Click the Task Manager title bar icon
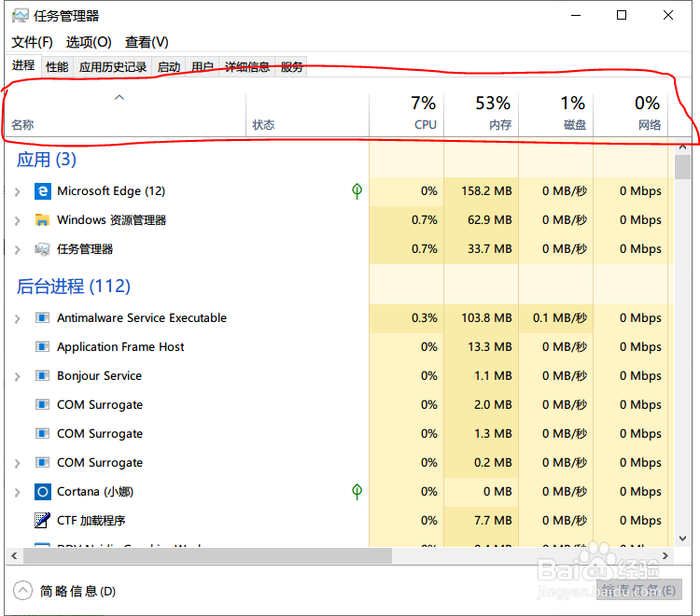The image size is (700, 616). click(21, 16)
